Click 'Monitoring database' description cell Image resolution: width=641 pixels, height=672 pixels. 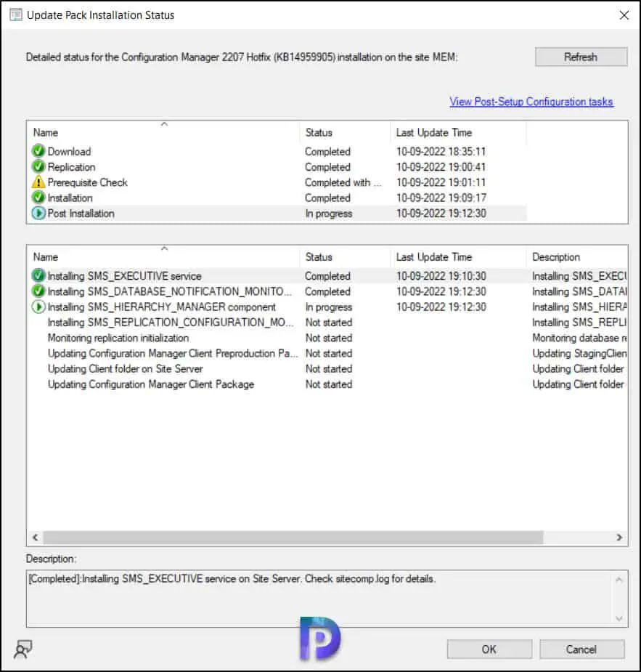pyautogui.click(x=579, y=338)
